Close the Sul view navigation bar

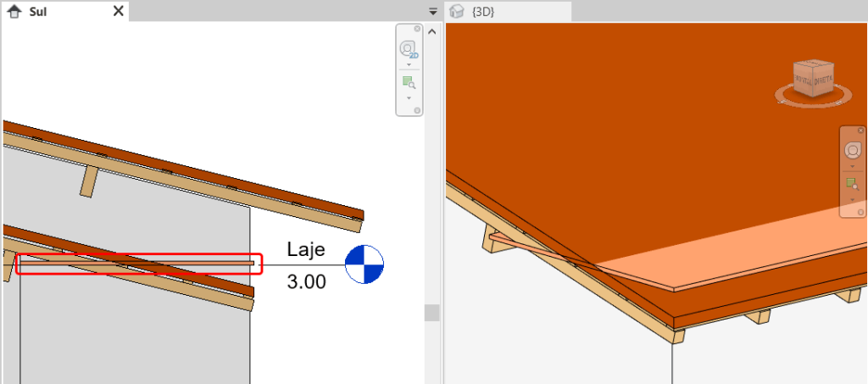[416, 30]
